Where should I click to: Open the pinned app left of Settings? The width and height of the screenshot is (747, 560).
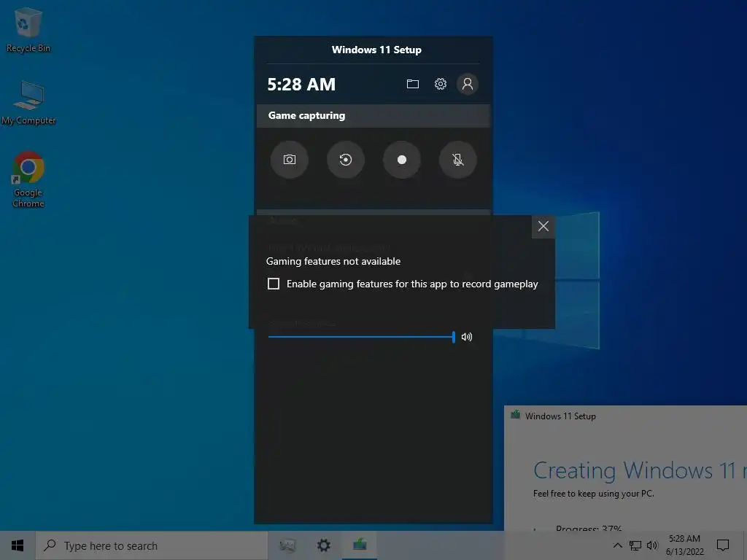tap(287, 545)
